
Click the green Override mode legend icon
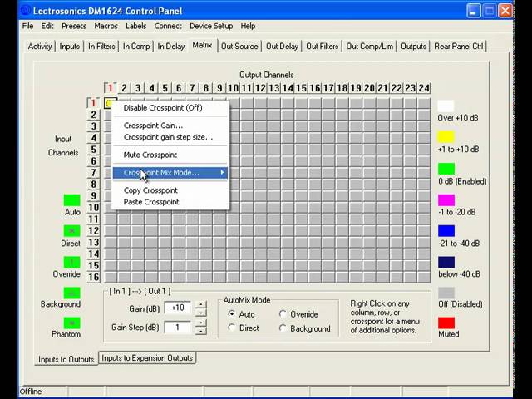[x=72, y=262]
